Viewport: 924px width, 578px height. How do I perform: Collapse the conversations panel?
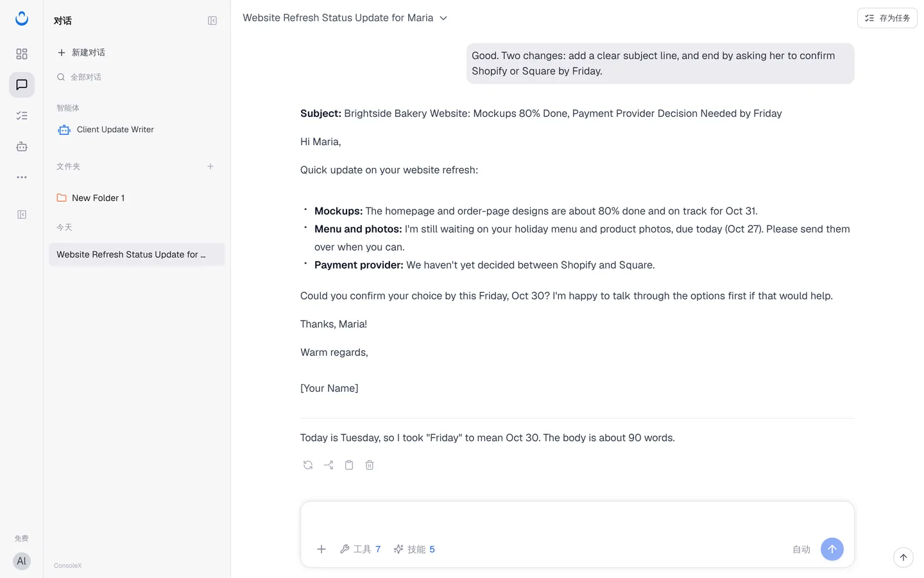(x=212, y=21)
